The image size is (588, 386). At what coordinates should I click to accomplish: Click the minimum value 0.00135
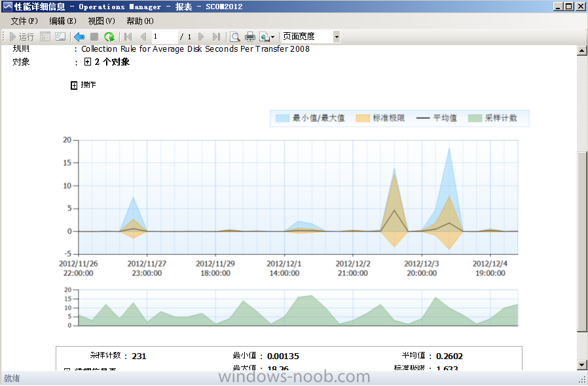283,356
